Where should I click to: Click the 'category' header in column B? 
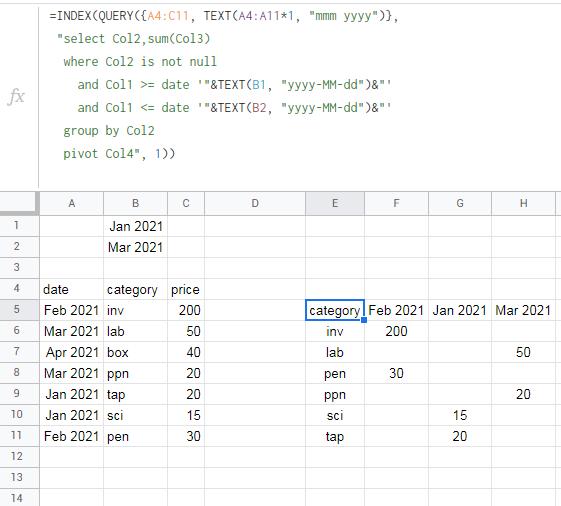coord(135,289)
